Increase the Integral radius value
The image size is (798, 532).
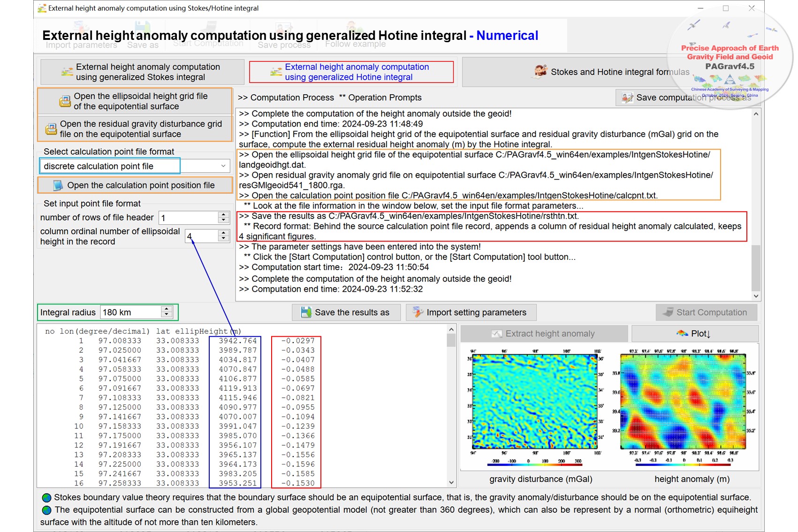tap(167, 310)
